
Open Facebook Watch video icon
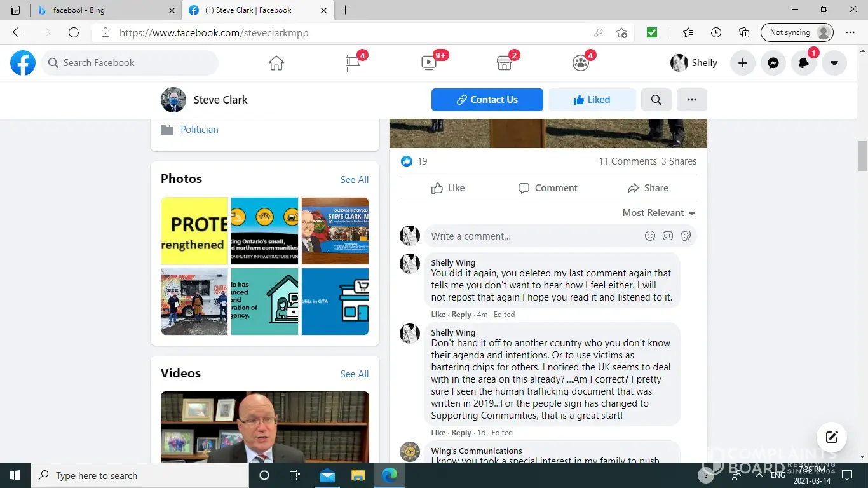tap(429, 63)
